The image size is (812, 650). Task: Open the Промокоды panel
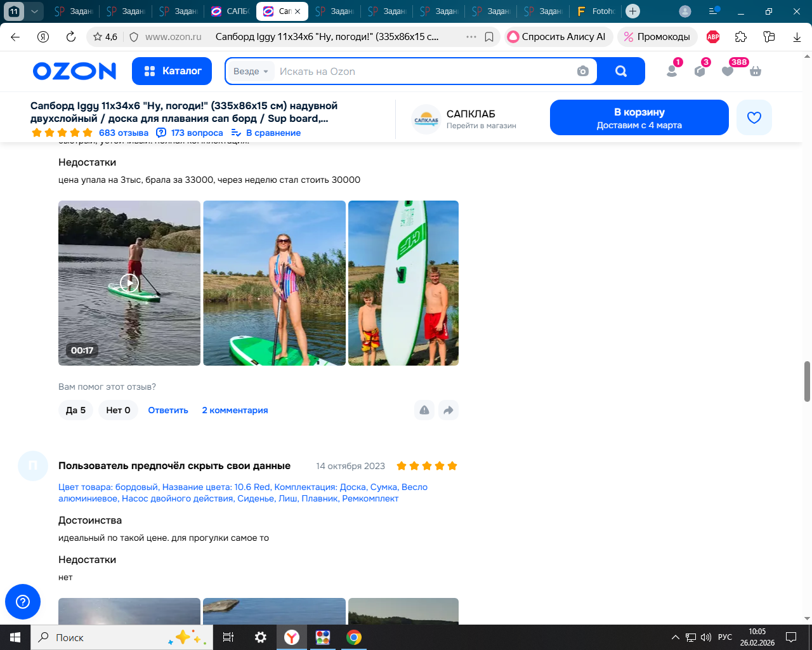coord(657,37)
